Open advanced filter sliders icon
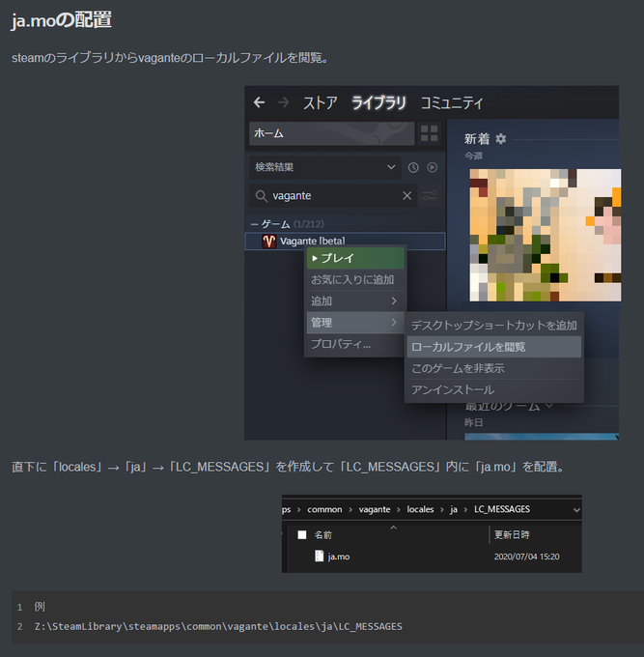This screenshot has width=644, height=657. click(x=430, y=195)
